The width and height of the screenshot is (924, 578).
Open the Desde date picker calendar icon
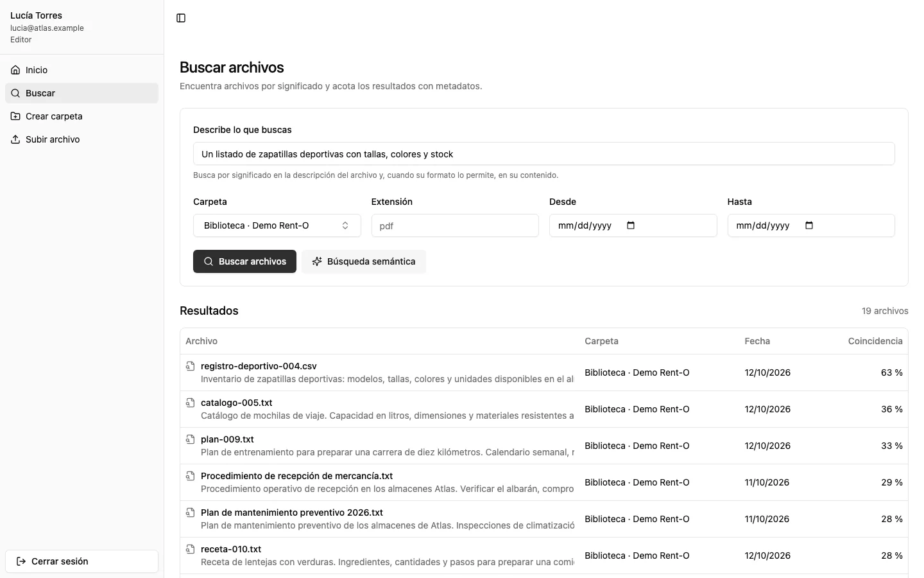[631, 225]
